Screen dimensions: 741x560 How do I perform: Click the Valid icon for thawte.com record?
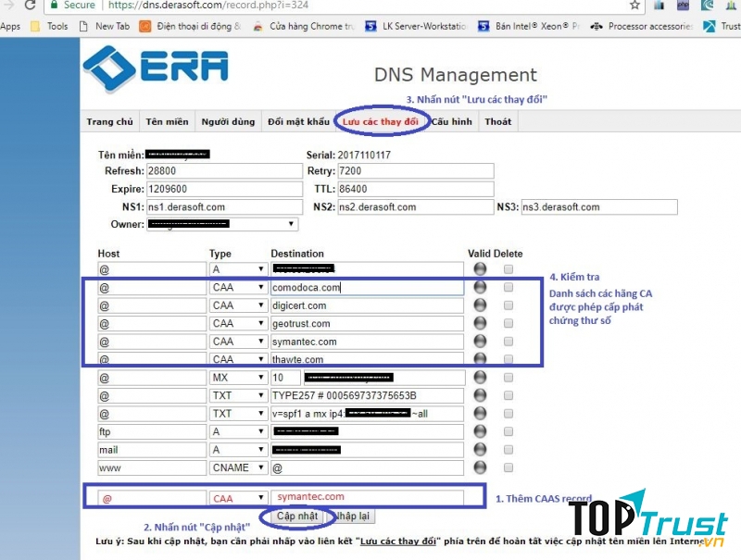[480, 359]
